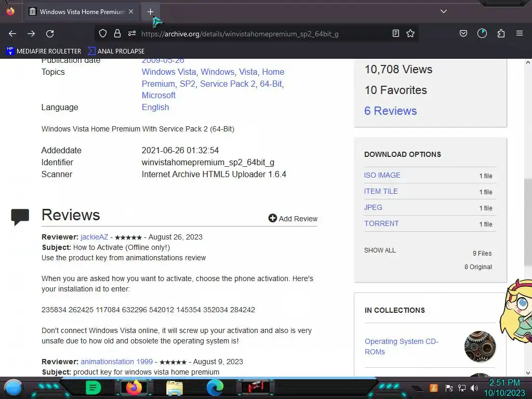Screen dimensions: 532x399
Task: Click the action center flag tray icon
Action: (449, 388)
